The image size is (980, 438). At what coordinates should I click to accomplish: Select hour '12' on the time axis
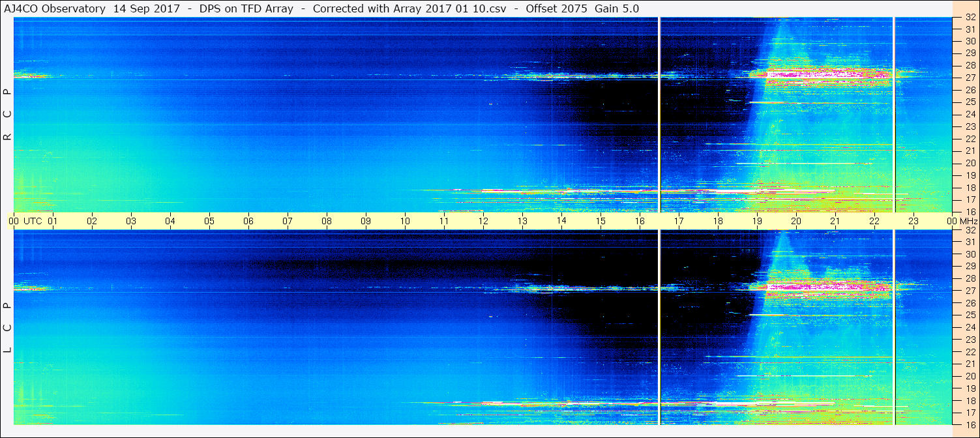(x=483, y=221)
